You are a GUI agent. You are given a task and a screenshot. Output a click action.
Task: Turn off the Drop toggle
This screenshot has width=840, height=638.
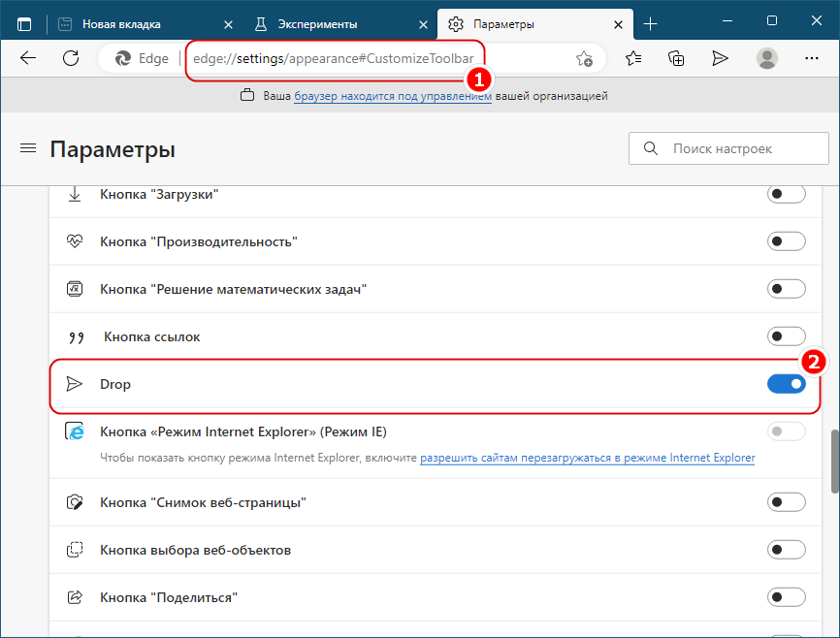pos(786,384)
